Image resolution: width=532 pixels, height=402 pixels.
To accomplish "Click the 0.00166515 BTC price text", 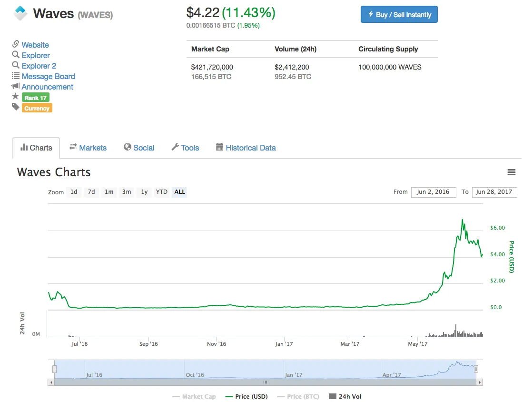I will tap(211, 25).
